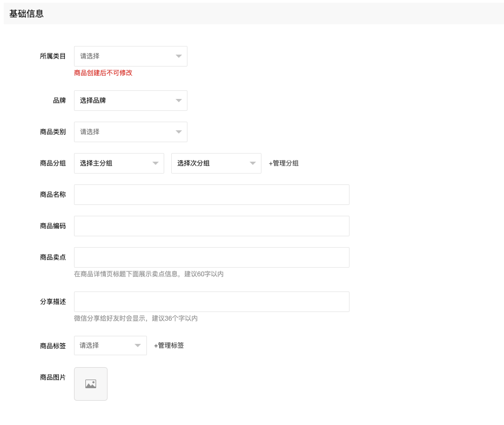Click the +管理分组 link
The width and height of the screenshot is (504, 425).
tap(284, 163)
